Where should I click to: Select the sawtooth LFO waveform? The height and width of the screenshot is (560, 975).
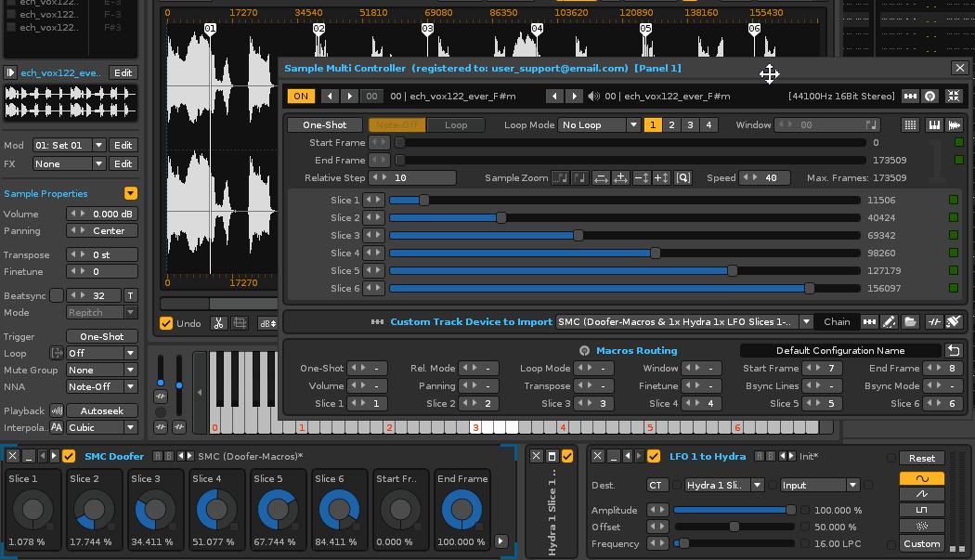921,494
